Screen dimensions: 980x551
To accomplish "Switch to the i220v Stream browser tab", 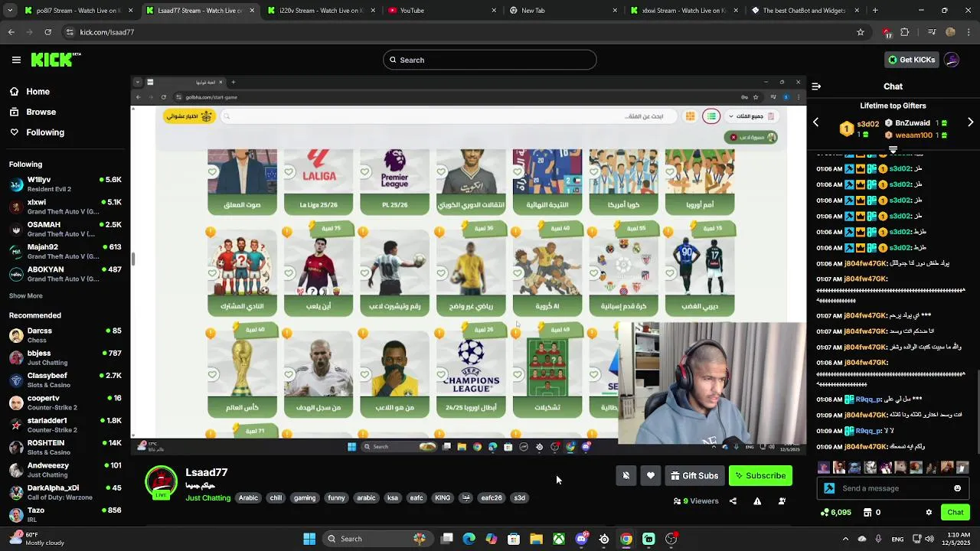I will click(x=320, y=11).
